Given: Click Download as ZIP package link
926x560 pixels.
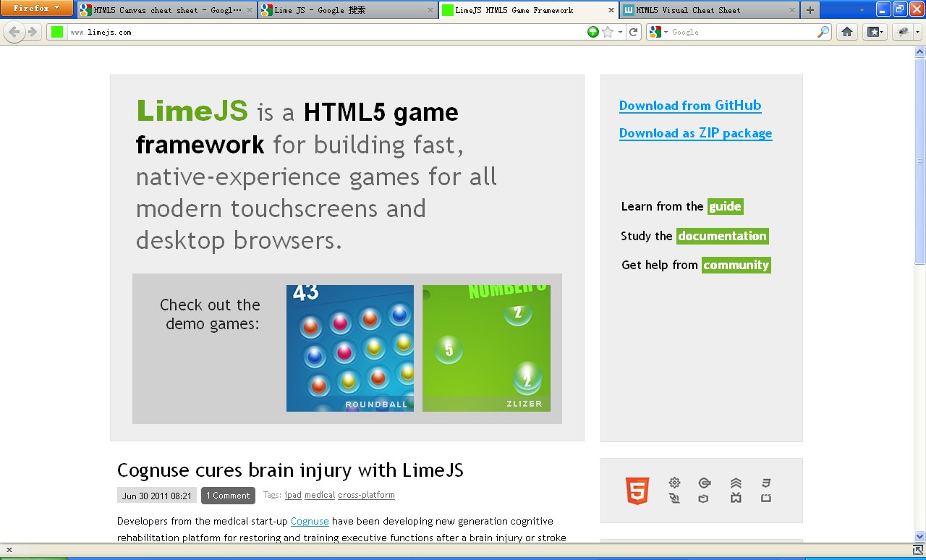Looking at the screenshot, I should [x=695, y=133].
